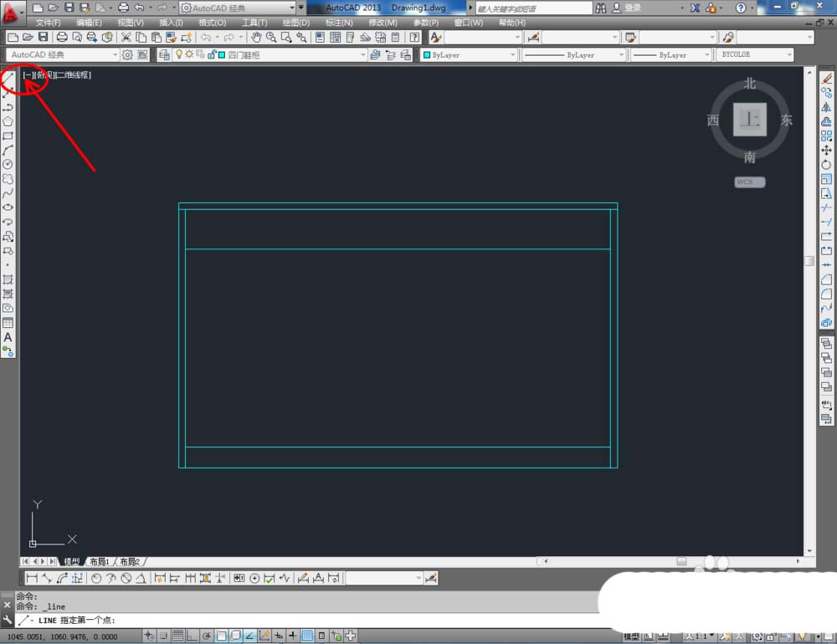This screenshot has height=644, width=837.
Task: Select the Rectangle draw tool
Action: coord(8,136)
